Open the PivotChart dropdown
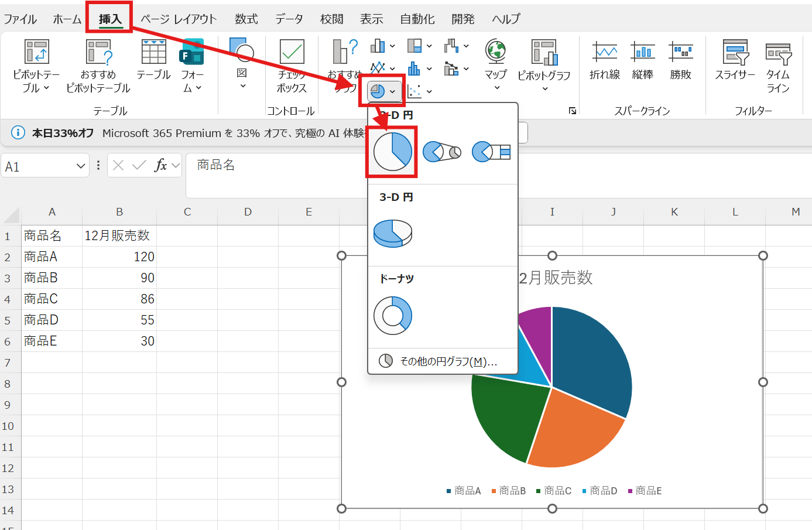This screenshot has height=530, width=812. click(x=544, y=88)
